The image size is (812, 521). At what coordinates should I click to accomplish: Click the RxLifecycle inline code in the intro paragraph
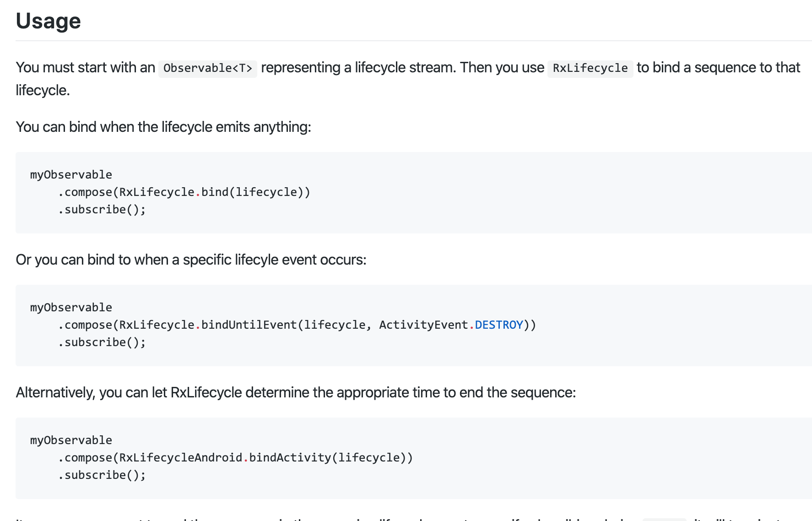(x=590, y=68)
